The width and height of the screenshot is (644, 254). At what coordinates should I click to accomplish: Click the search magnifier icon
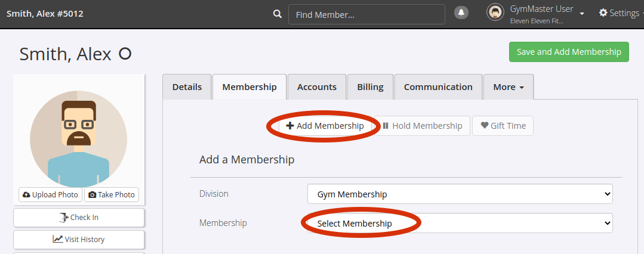point(278,14)
